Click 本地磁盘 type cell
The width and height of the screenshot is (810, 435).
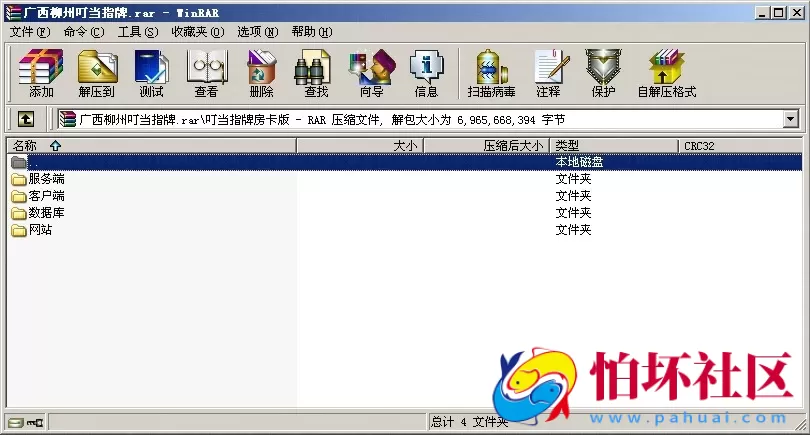click(x=579, y=162)
